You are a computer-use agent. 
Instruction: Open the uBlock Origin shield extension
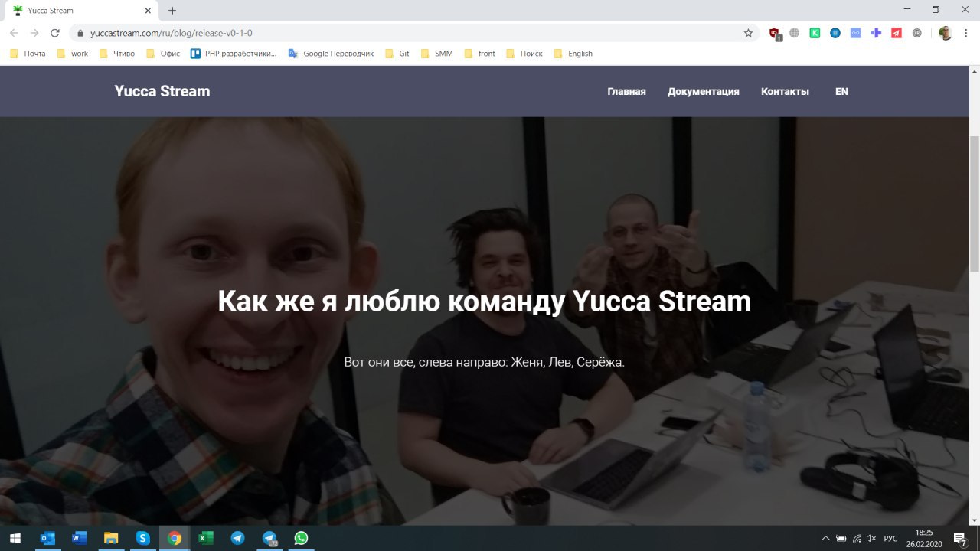(x=775, y=34)
